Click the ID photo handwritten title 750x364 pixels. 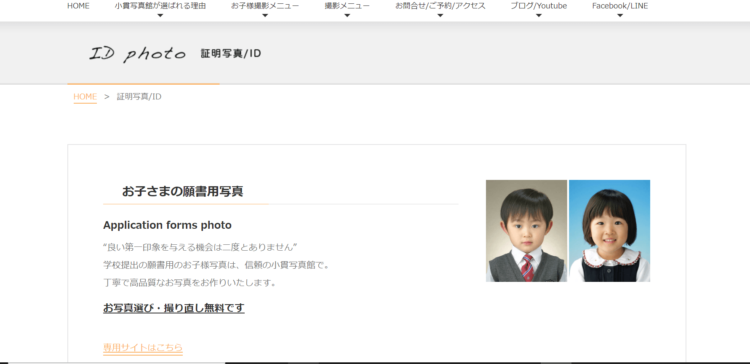[x=137, y=54]
